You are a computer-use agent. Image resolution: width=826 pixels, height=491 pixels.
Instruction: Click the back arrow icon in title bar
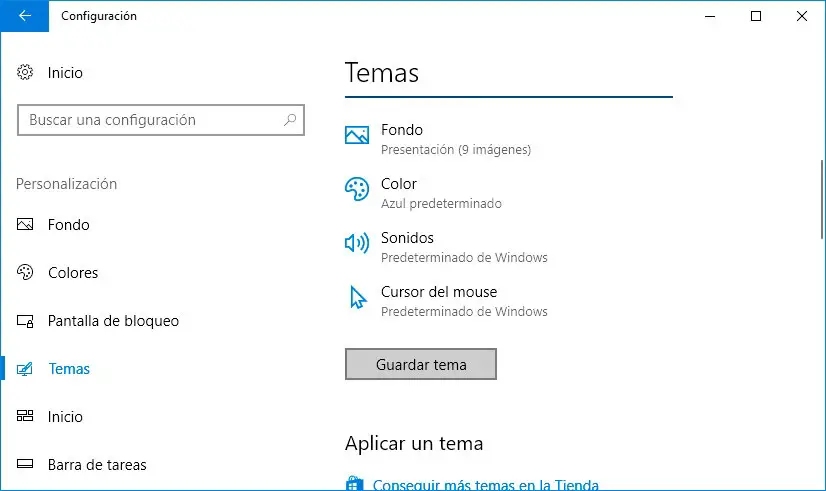click(24, 16)
